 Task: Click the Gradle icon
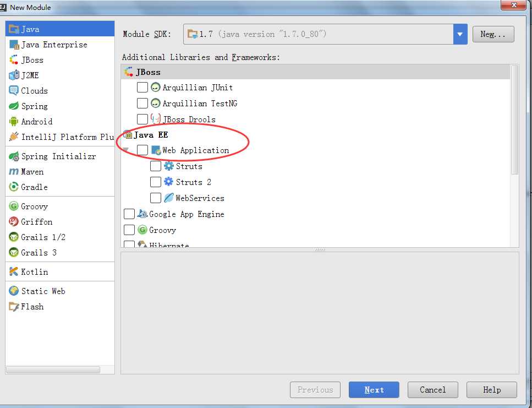(14, 187)
